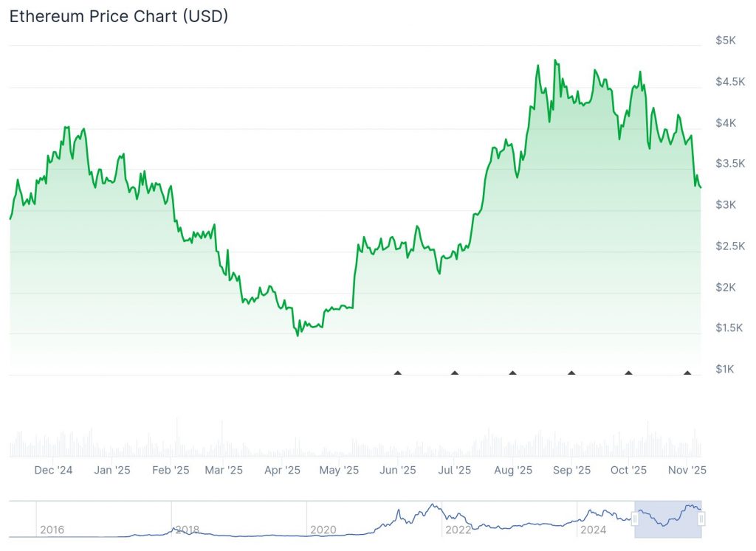The image size is (756, 551).
Task: Jump to 2020 in the navigator timeline
Action: pyautogui.click(x=323, y=530)
